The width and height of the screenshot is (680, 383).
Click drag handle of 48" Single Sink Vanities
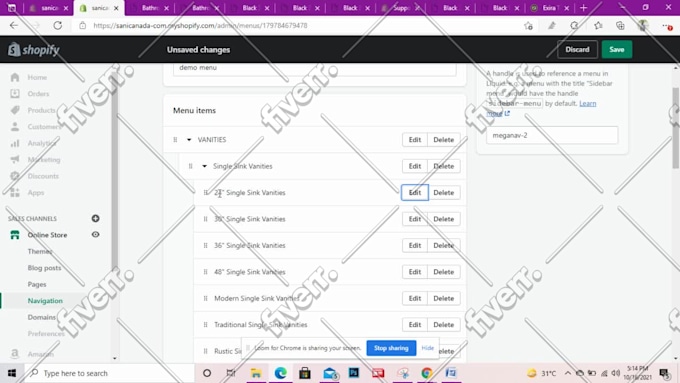point(206,272)
